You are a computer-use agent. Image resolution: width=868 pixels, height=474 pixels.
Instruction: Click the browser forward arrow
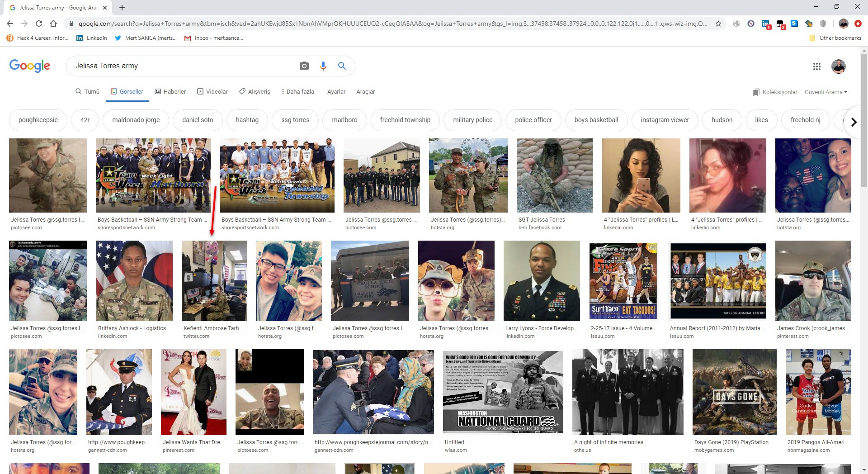(x=24, y=24)
